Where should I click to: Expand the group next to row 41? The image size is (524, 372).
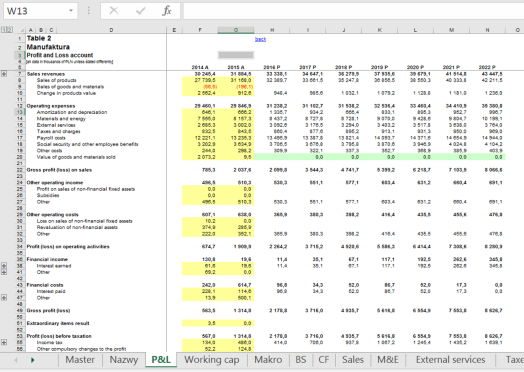pyautogui.click(x=4, y=272)
